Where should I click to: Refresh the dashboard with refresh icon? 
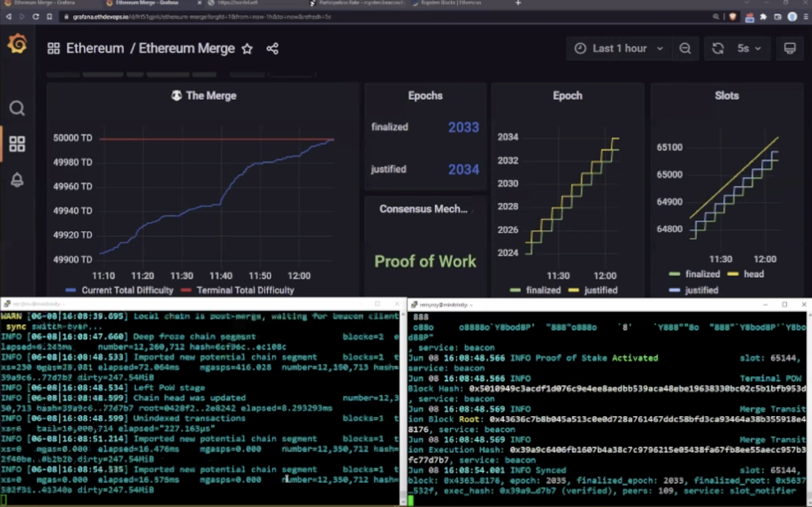click(x=718, y=48)
